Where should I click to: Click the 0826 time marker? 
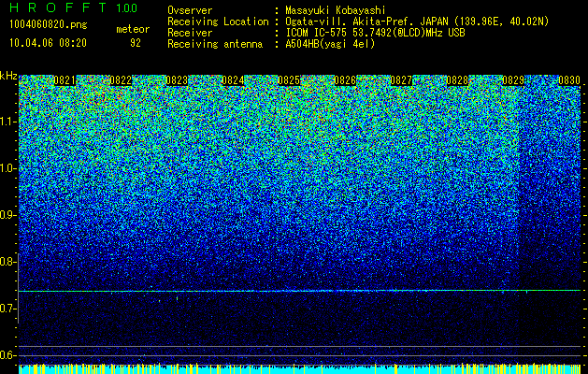(345, 80)
